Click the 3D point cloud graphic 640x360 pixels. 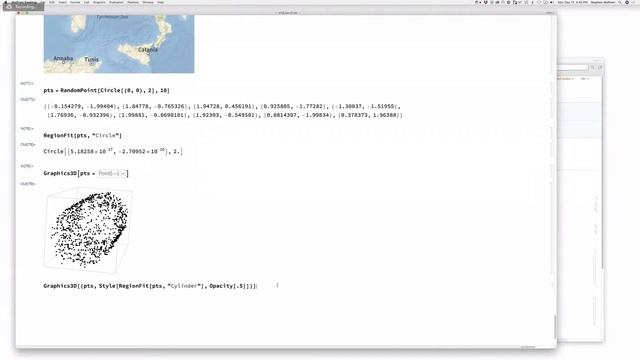pyautogui.click(x=88, y=230)
